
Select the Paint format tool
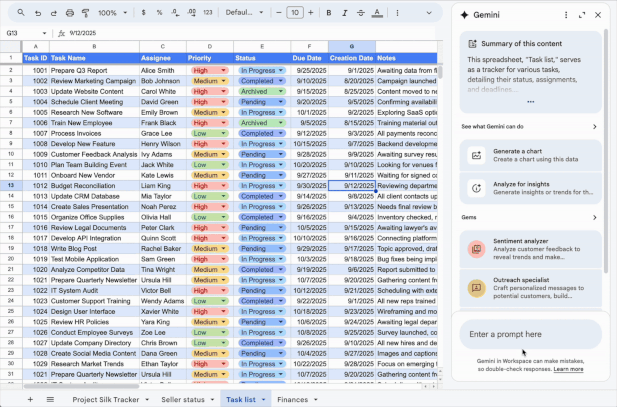(x=85, y=13)
